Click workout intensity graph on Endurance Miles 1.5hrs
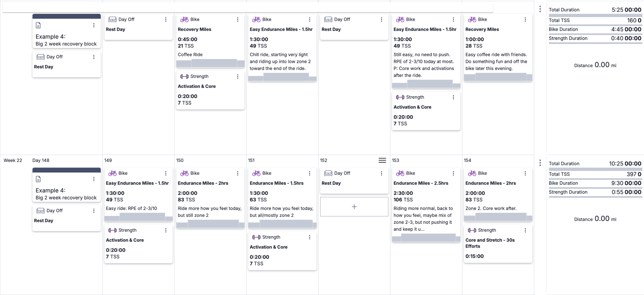Viewport: 644px width, 295px height. pos(282,224)
